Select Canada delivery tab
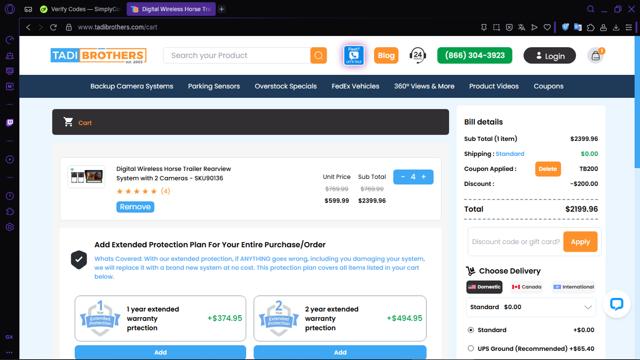Screen dimensions: 640x360 527,287
